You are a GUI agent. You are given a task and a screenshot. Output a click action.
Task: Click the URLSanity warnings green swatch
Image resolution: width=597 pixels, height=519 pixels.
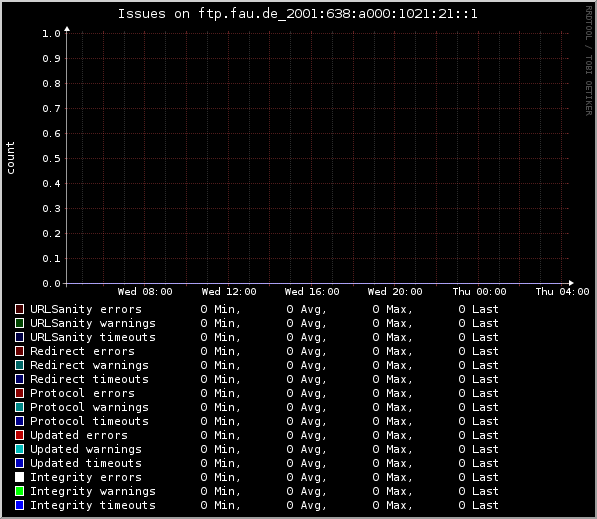coord(19,323)
